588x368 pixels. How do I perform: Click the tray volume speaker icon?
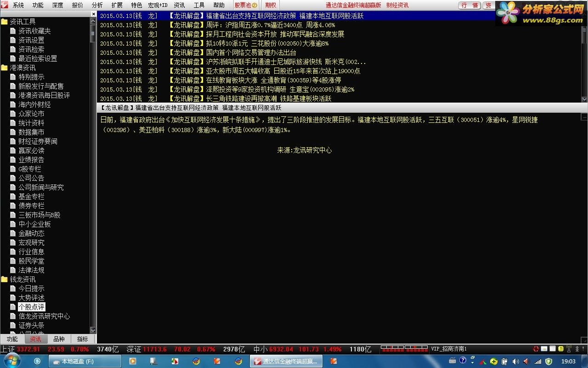click(515, 362)
